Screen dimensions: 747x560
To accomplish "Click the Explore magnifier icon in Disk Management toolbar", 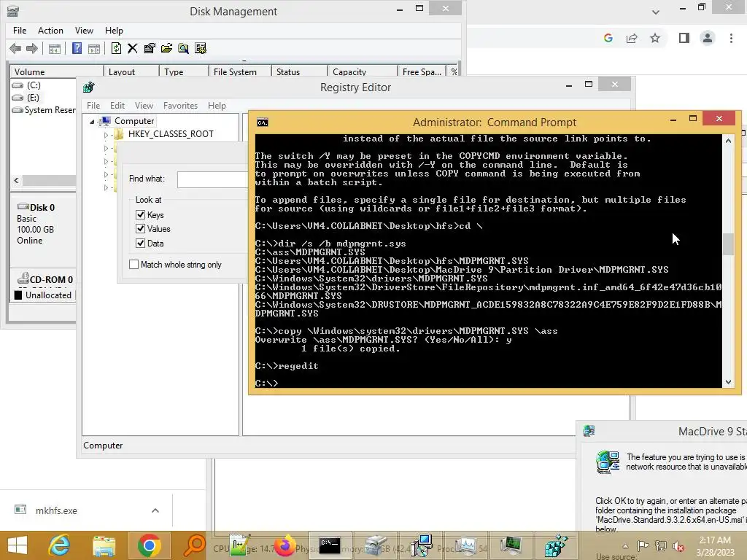I will pos(183,48).
